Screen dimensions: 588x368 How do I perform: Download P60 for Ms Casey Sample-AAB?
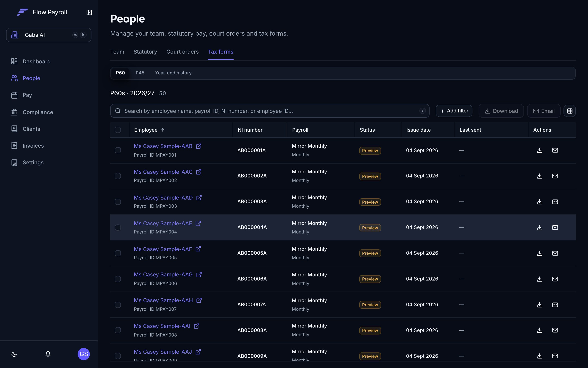click(539, 150)
